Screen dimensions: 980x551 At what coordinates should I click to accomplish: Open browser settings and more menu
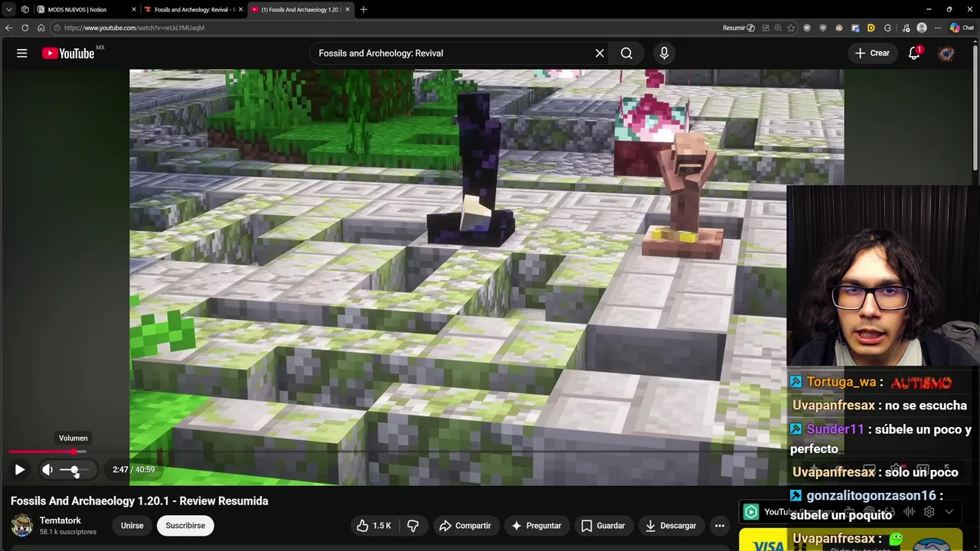(x=938, y=28)
